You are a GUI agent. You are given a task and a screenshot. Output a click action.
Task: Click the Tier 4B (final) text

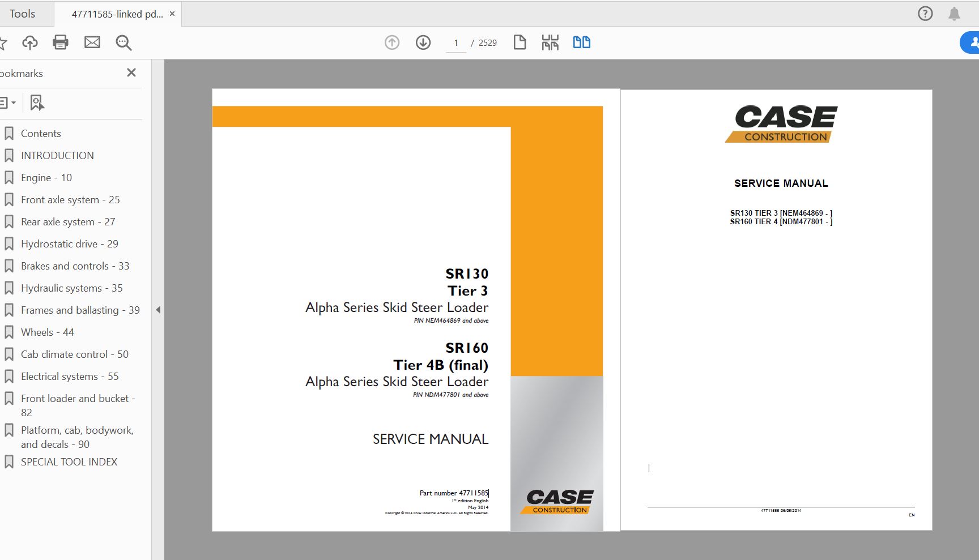coord(441,365)
